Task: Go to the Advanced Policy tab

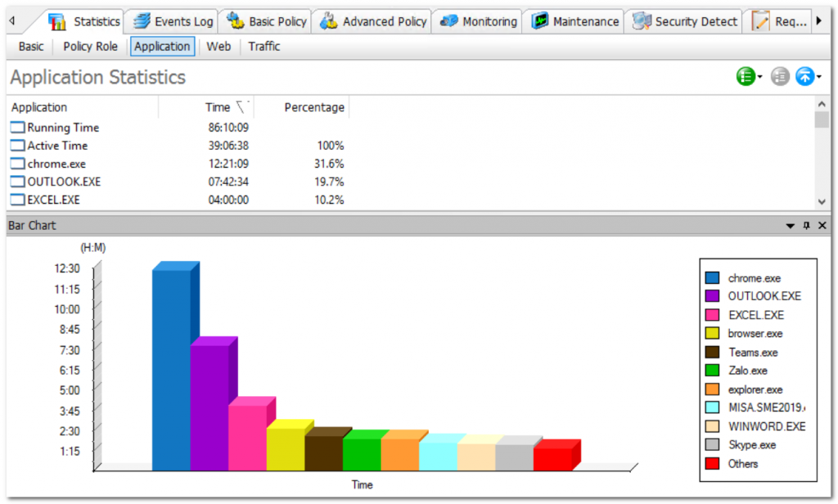Action: pos(372,21)
